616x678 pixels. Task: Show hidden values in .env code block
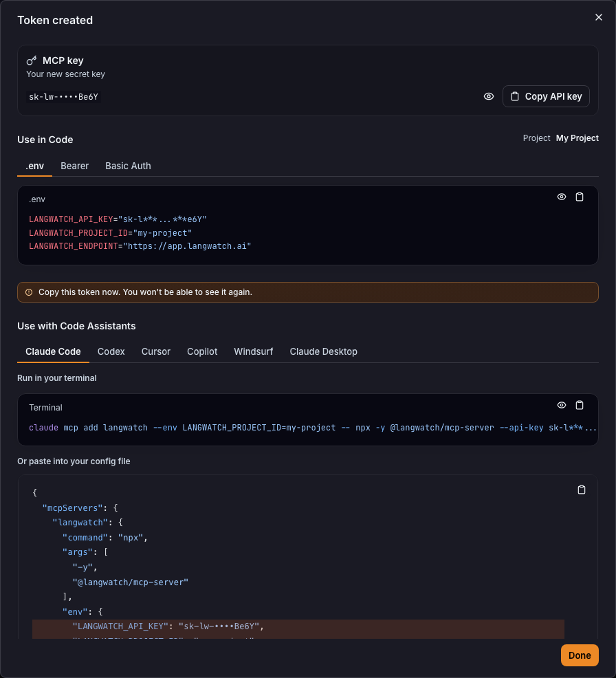coord(562,197)
